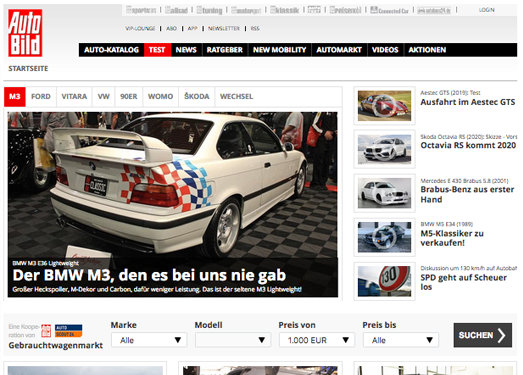
Task: Select the TEST menu item
Action: (x=157, y=50)
